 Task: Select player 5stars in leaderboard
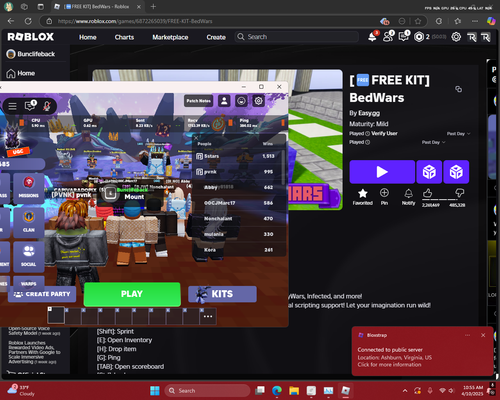pyautogui.click(x=238, y=156)
